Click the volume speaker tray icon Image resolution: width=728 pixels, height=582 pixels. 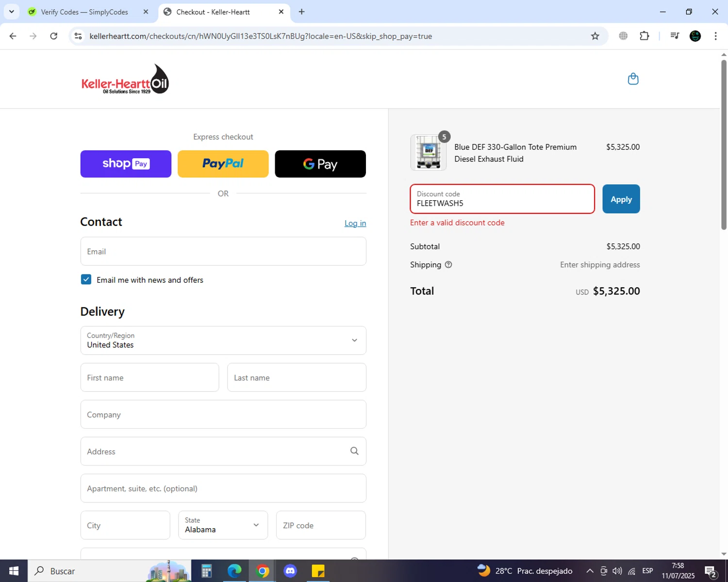[617, 571]
